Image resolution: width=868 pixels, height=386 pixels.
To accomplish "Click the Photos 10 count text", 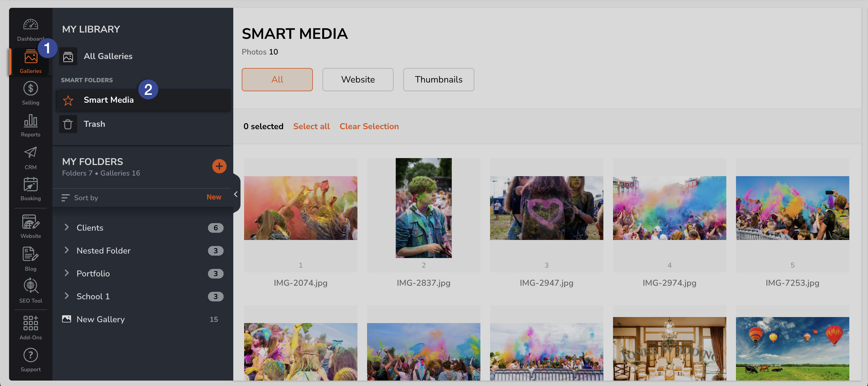I will tap(260, 52).
